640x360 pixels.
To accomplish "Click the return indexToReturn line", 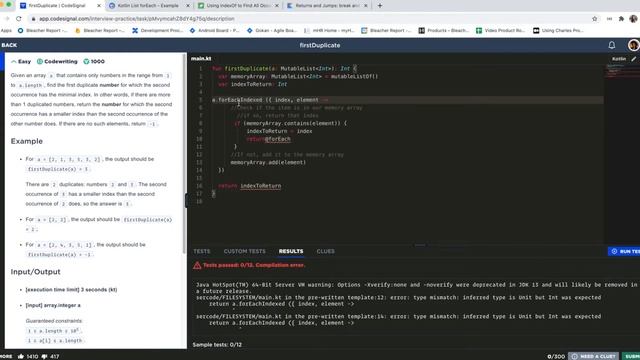I will [x=249, y=186].
